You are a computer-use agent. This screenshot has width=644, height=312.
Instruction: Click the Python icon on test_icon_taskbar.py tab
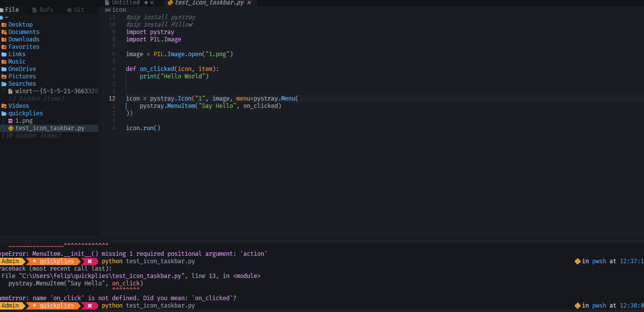(170, 3)
